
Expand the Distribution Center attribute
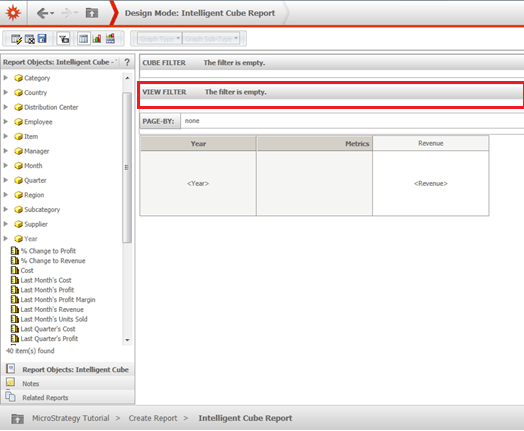pyautogui.click(x=6, y=107)
